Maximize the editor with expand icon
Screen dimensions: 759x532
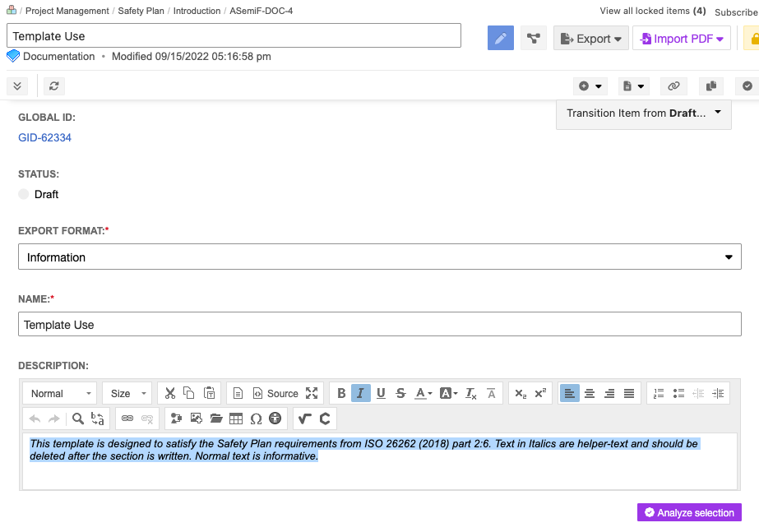[x=312, y=394]
